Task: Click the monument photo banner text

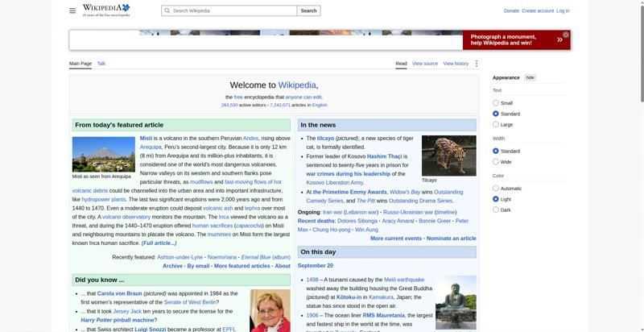Action: click(503, 39)
